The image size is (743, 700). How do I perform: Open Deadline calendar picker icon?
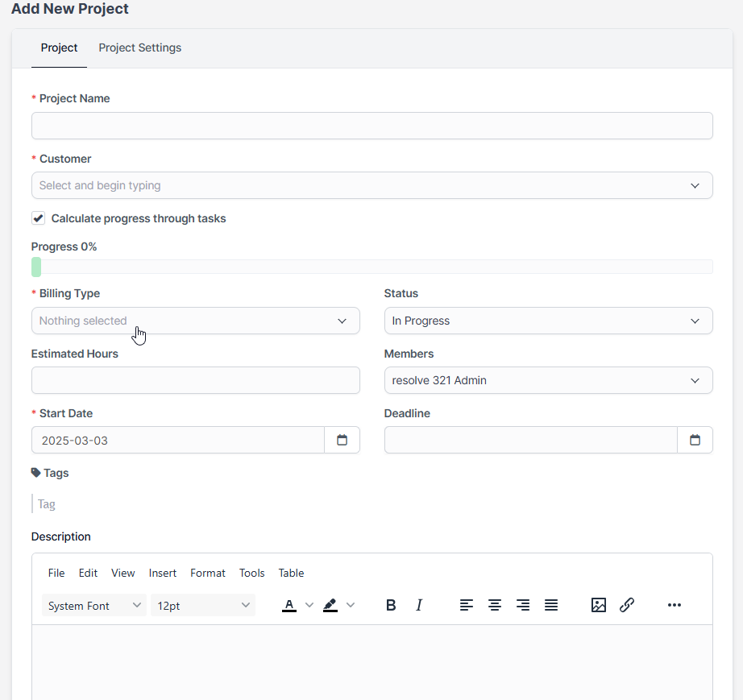695,440
